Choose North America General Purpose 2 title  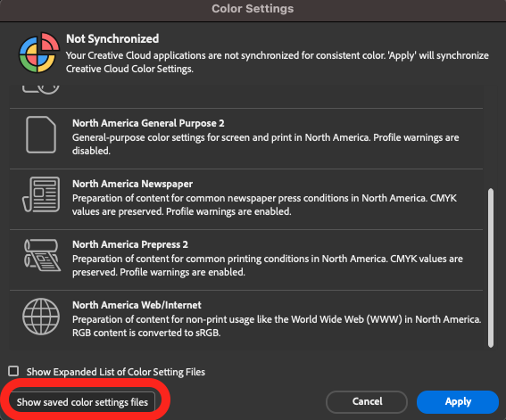click(148, 123)
